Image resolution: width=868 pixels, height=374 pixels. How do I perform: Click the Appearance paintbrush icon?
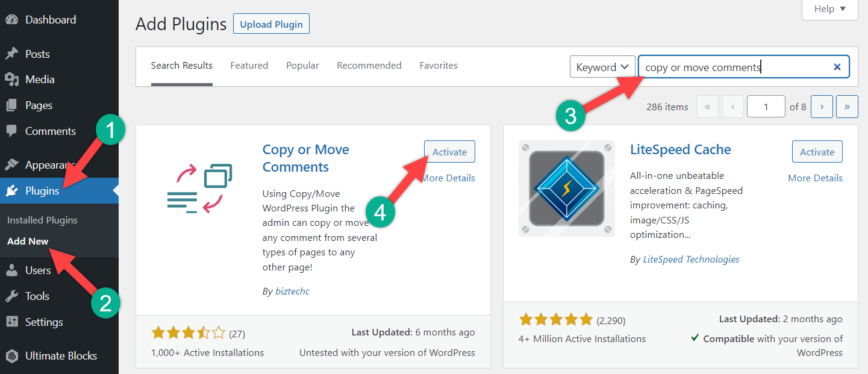point(11,165)
